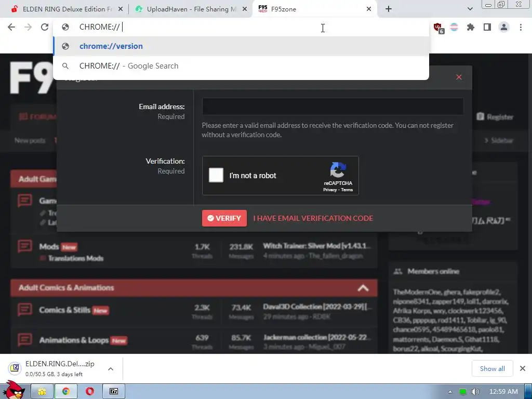Open the volume speaker tray icon
The image size is (532, 399).
click(x=475, y=392)
